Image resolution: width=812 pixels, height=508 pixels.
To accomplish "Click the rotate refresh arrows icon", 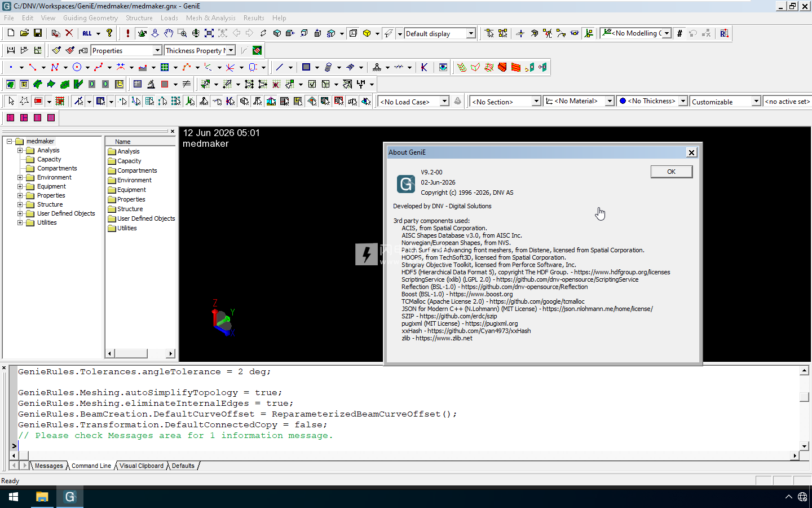I will click(263, 33).
